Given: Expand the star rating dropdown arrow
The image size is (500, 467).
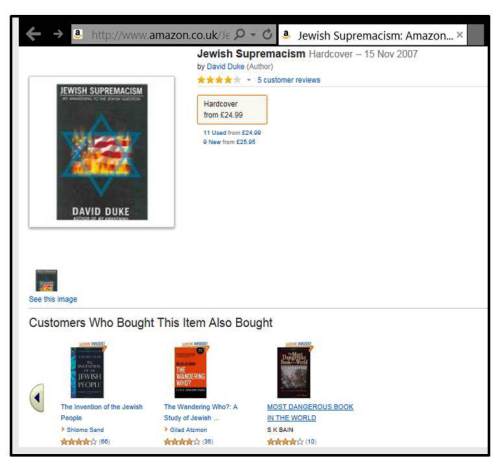Looking at the screenshot, I should tap(248, 80).
